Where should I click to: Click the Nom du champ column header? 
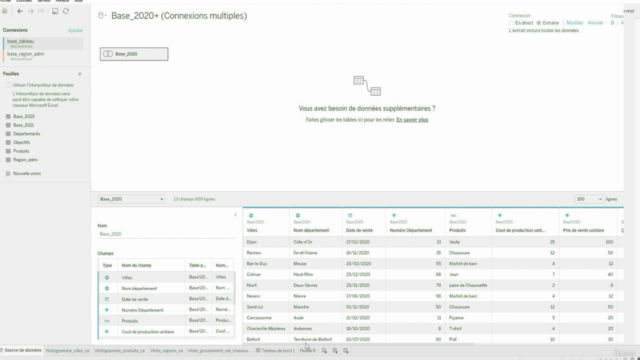coord(151,265)
